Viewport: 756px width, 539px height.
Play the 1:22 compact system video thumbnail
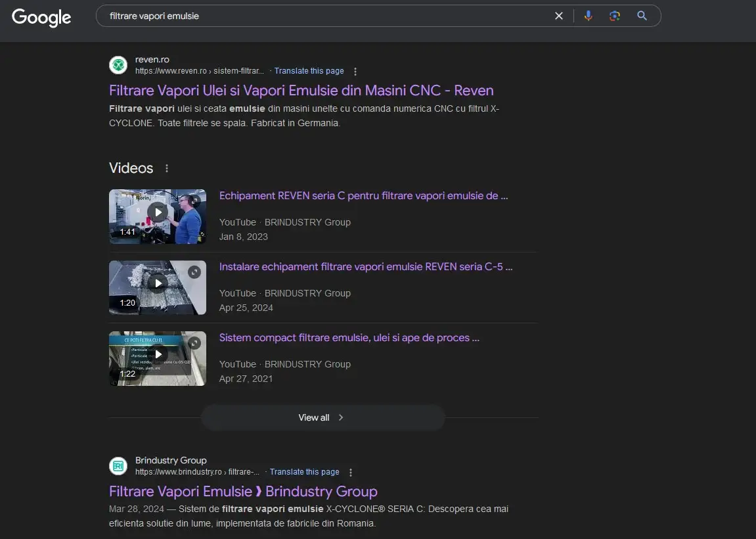tap(158, 358)
